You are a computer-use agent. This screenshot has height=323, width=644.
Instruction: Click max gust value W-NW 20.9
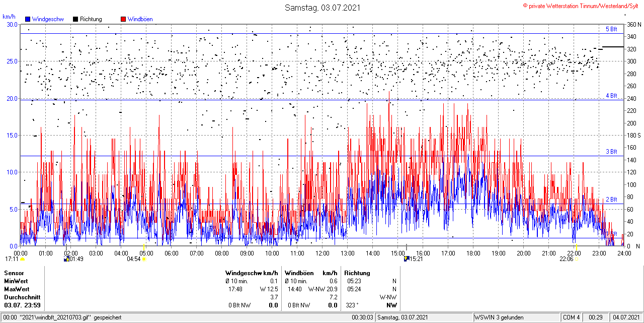(323, 289)
